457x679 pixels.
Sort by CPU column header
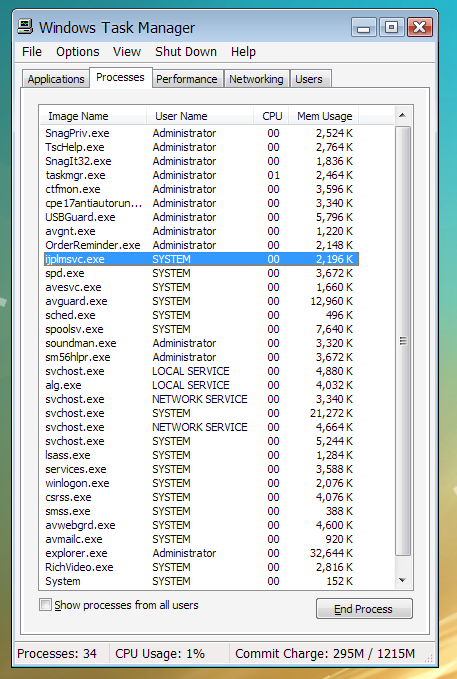pyautogui.click(x=271, y=116)
